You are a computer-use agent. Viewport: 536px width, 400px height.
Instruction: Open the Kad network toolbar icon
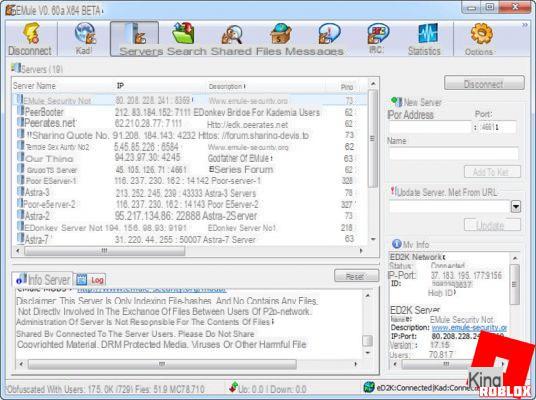(x=85, y=33)
